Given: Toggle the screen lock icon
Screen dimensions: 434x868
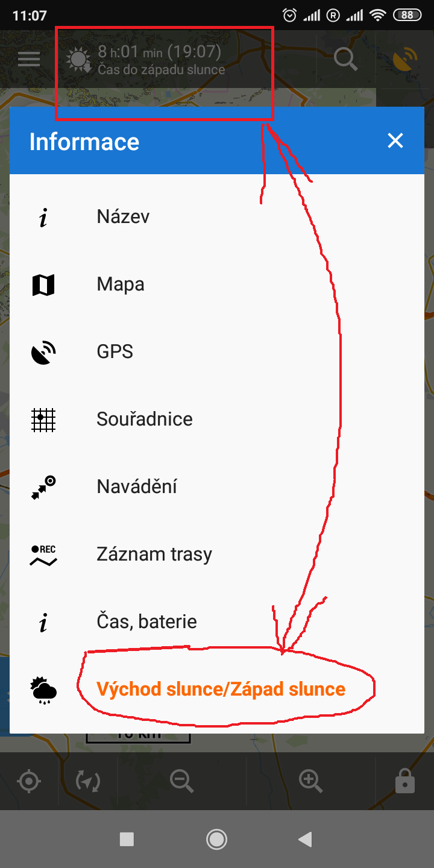Looking at the screenshot, I should pyautogui.click(x=404, y=782).
